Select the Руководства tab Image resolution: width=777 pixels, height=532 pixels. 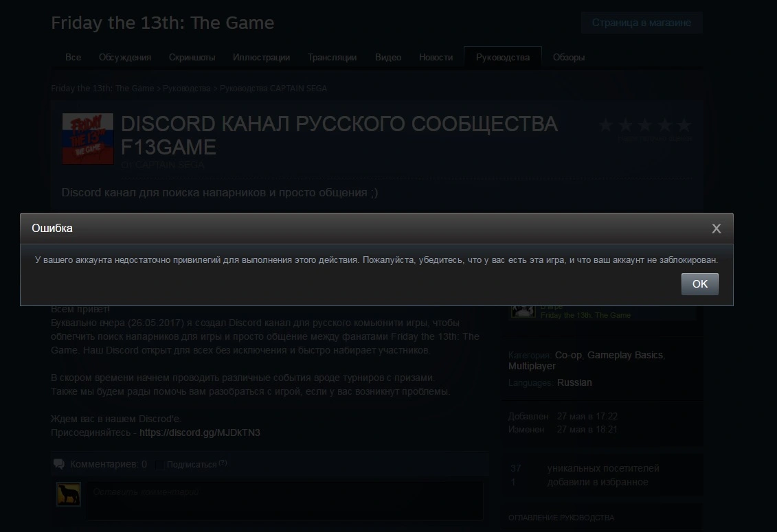pyautogui.click(x=502, y=58)
